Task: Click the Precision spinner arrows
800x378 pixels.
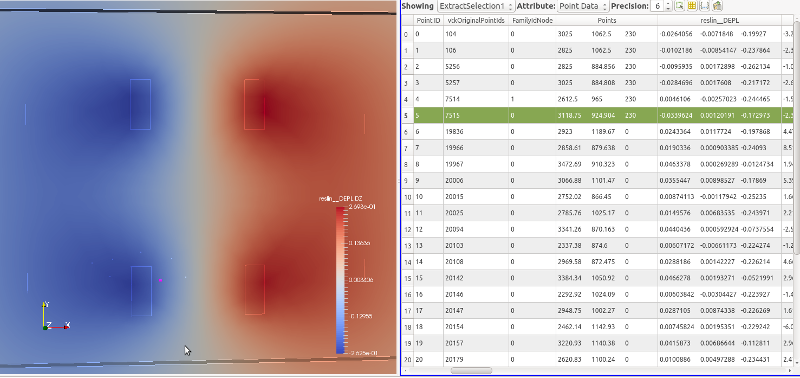Action: click(x=668, y=6)
